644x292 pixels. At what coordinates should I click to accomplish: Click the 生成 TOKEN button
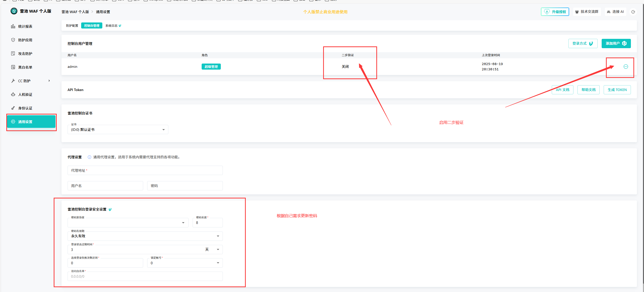click(617, 90)
